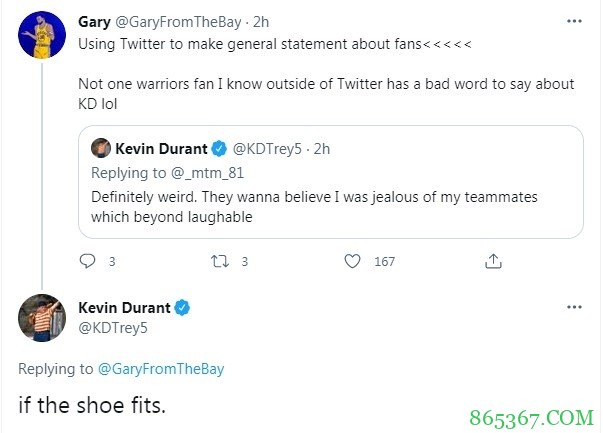Open more options on Kevin Durant's reply

pyautogui.click(x=573, y=307)
